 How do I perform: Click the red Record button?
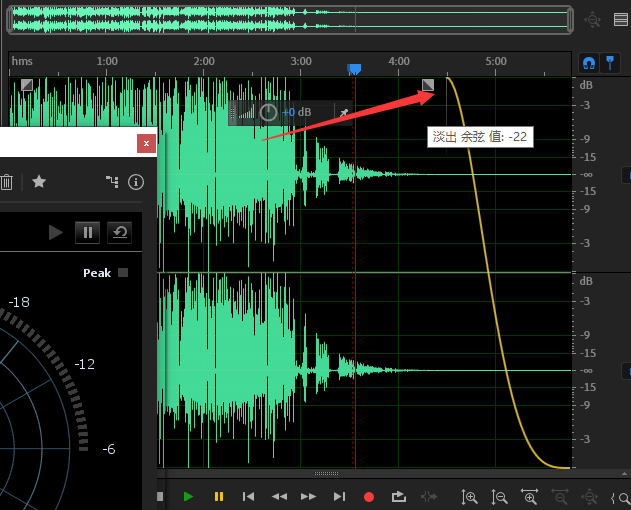(x=369, y=497)
